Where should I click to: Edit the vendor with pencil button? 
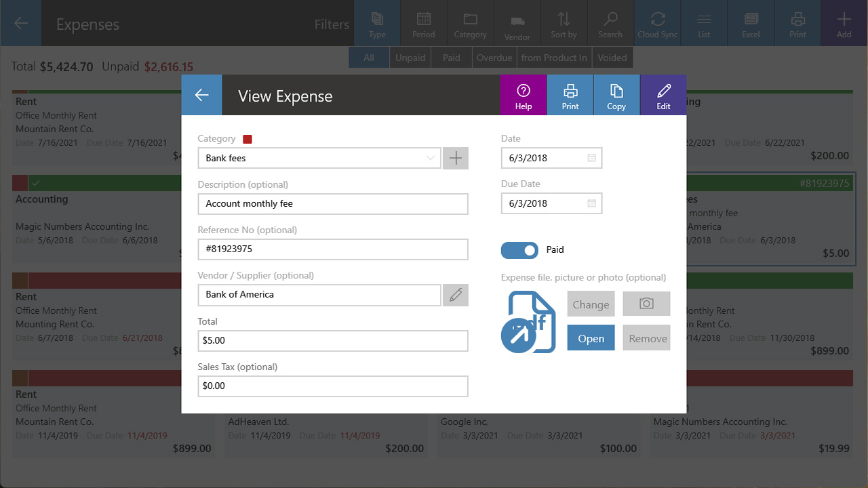pos(456,295)
